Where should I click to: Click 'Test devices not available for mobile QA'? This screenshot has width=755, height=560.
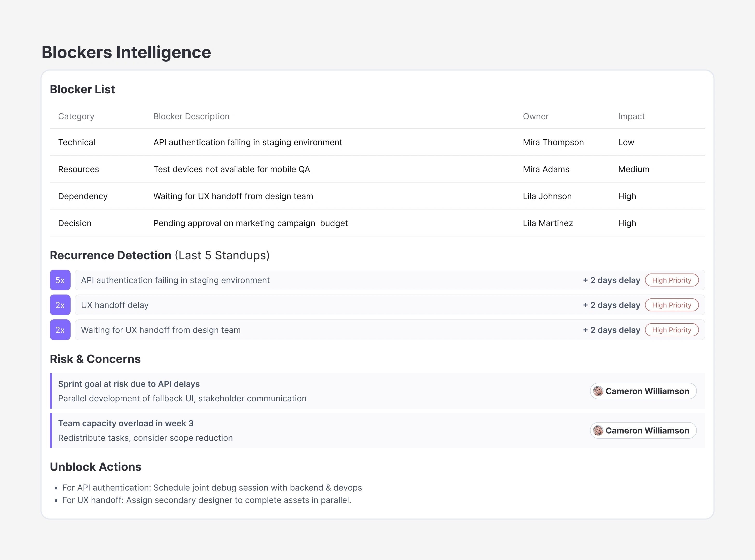(x=232, y=169)
